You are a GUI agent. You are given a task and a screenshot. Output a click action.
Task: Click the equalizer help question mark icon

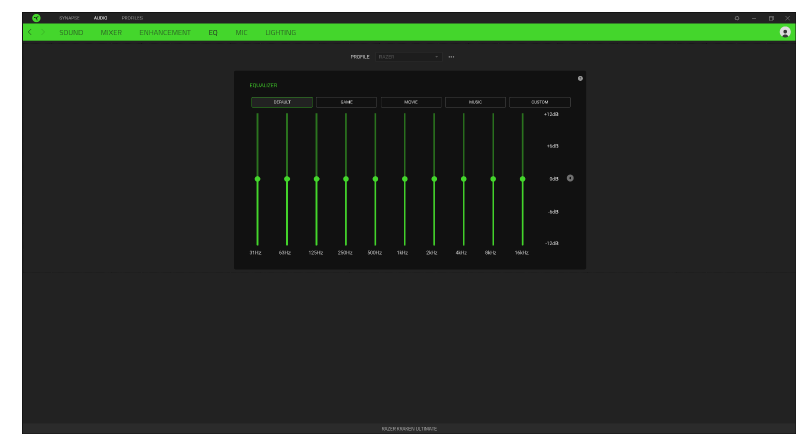click(580, 78)
